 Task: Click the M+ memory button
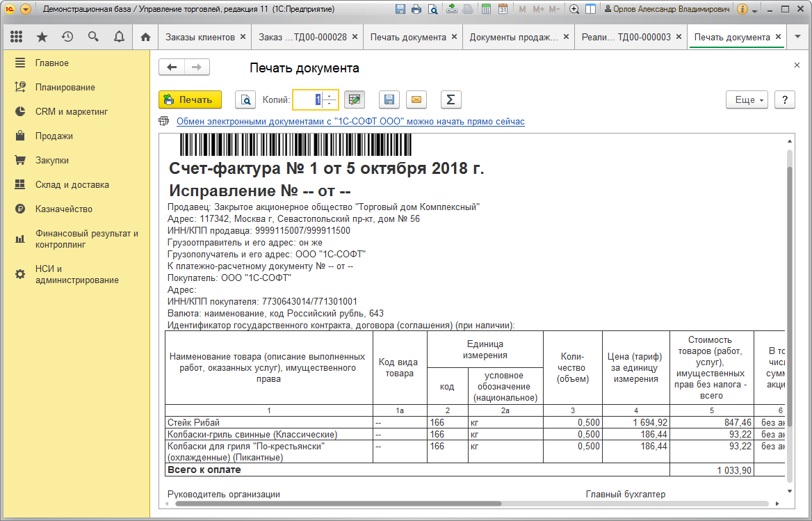coord(538,9)
